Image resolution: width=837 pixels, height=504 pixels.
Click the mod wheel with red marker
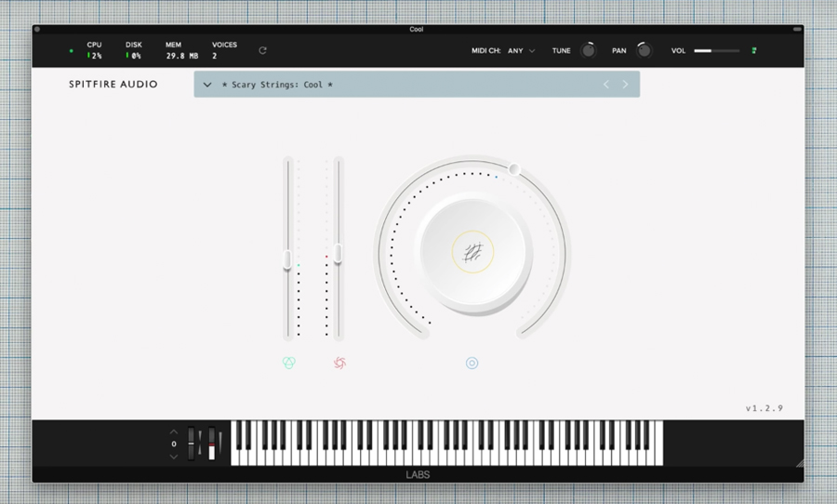(211, 444)
